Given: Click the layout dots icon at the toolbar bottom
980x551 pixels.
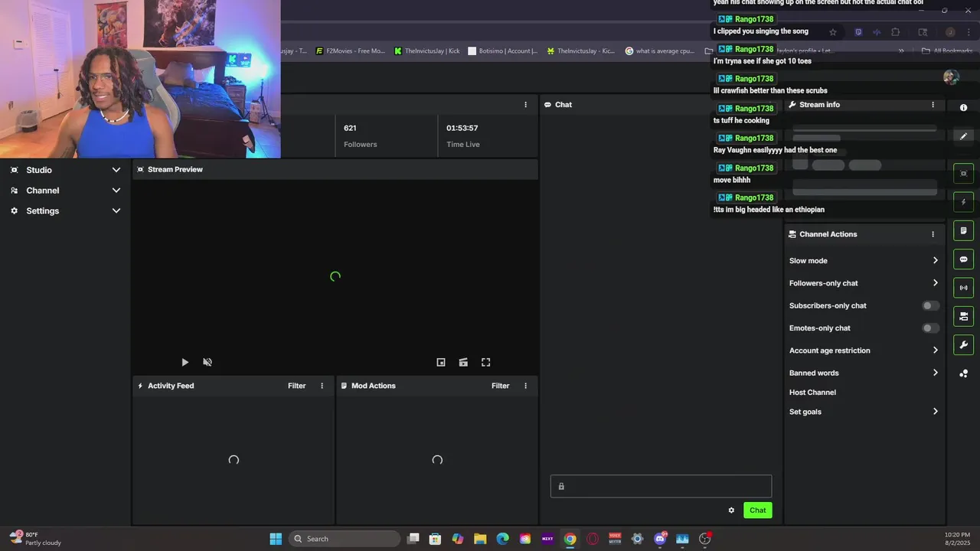Looking at the screenshot, I should click(x=963, y=373).
